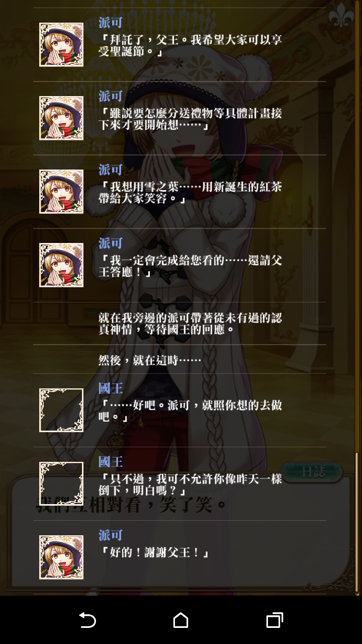
Task: Select narration line 然後，就在這時
Action: pyautogui.click(x=150, y=360)
